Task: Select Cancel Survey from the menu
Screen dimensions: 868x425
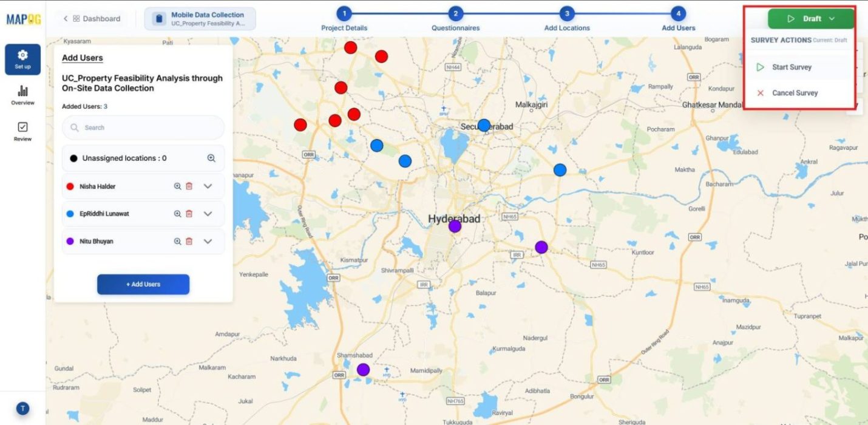Action: (794, 93)
